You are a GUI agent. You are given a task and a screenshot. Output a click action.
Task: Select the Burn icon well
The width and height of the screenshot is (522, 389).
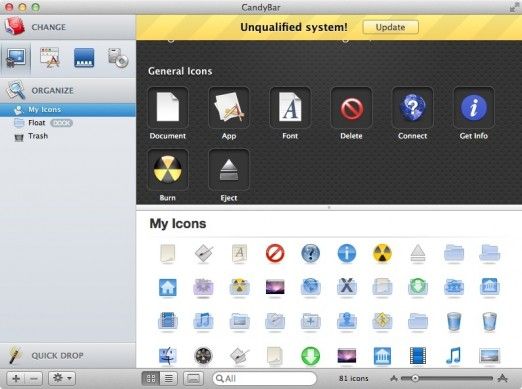click(x=168, y=169)
